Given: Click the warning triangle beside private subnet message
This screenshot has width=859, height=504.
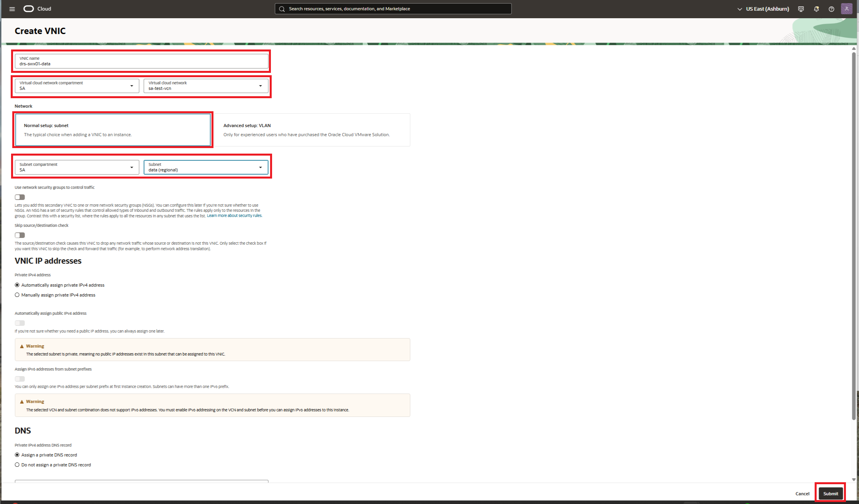Looking at the screenshot, I should tap(22, 346).
